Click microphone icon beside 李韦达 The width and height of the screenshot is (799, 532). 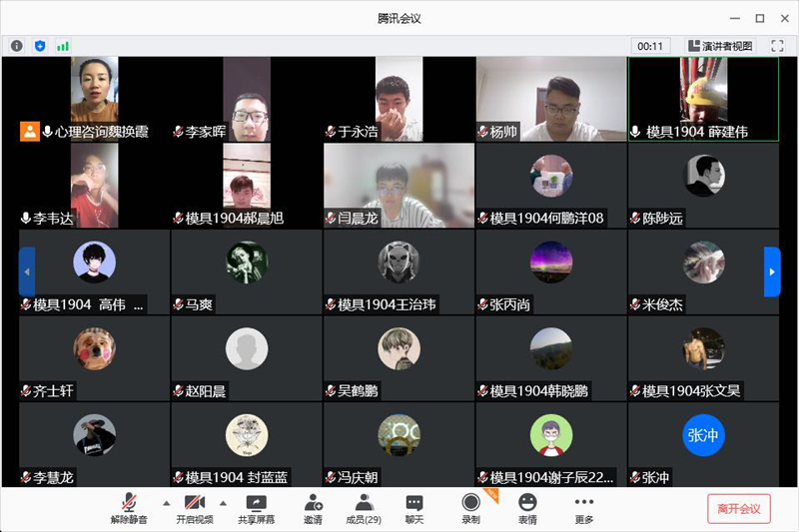pyautogui.click(x=26, y=219)
